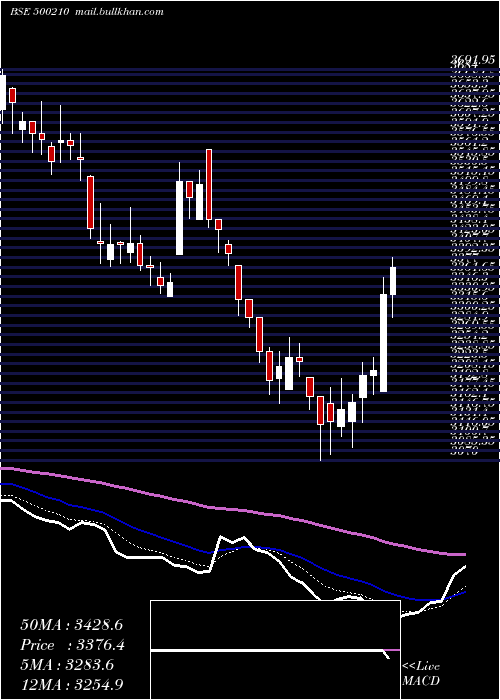
Task: Select the Price : 3376.4 value
Action: click(x=72, y=645)
